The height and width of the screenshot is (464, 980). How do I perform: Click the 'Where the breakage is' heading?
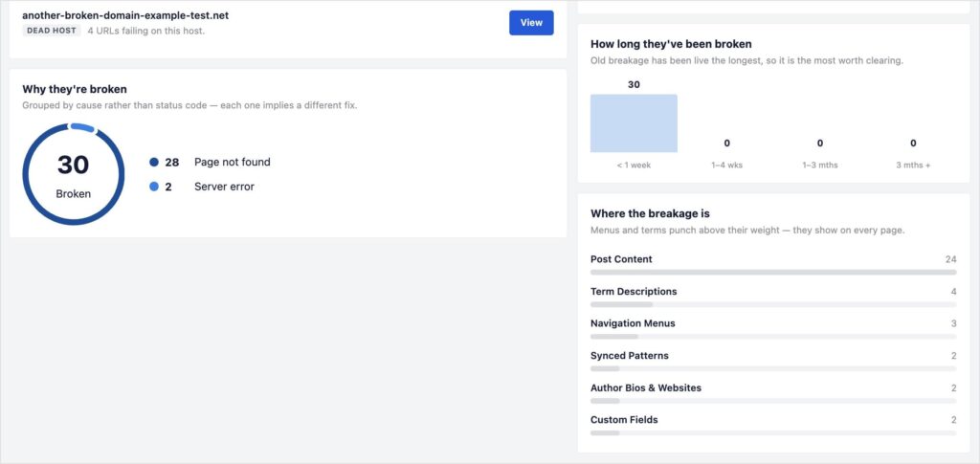click(650, 213)
